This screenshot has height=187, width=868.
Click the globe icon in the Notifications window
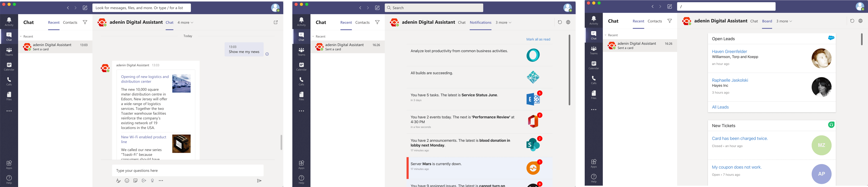(568, 22)
